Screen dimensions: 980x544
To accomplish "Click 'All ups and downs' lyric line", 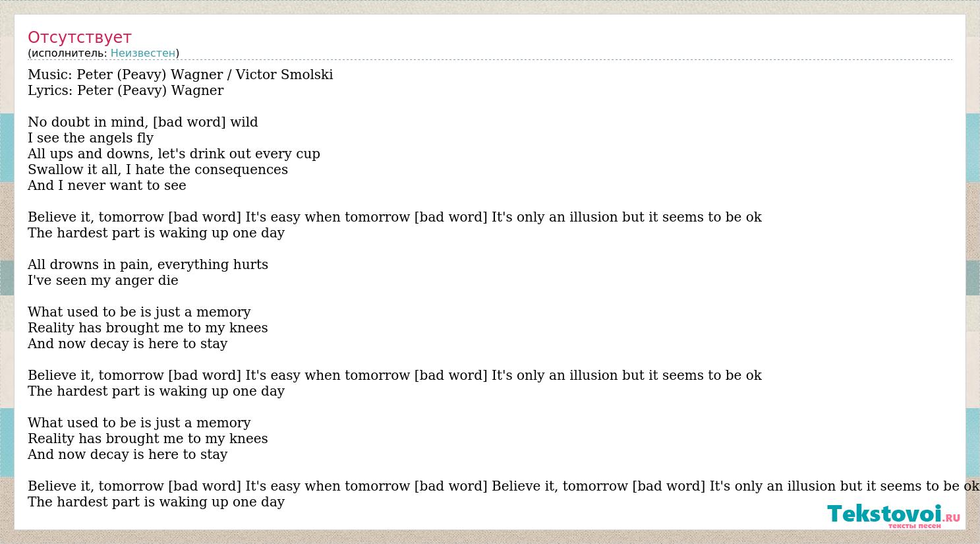I will 174,154.
